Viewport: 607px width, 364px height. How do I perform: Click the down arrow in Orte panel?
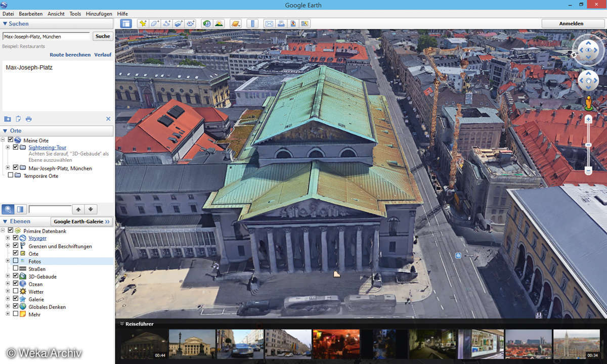pos(91,209)
